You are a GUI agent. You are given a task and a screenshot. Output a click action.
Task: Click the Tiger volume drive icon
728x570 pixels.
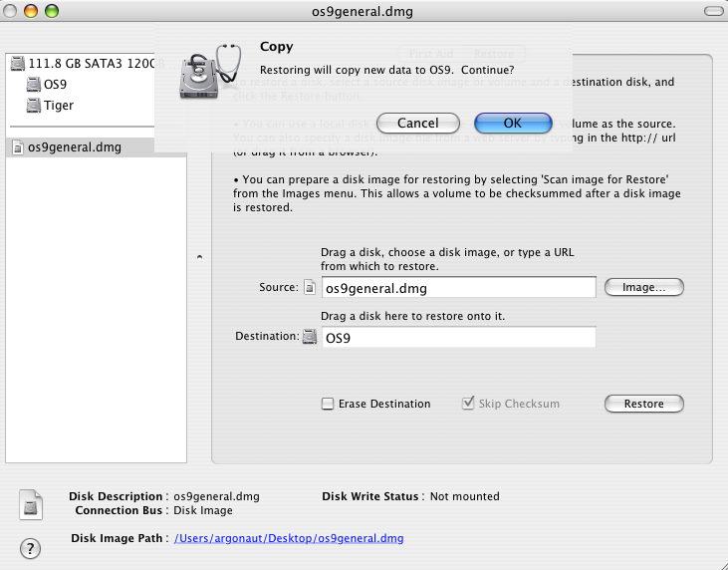tap(34, 106)
